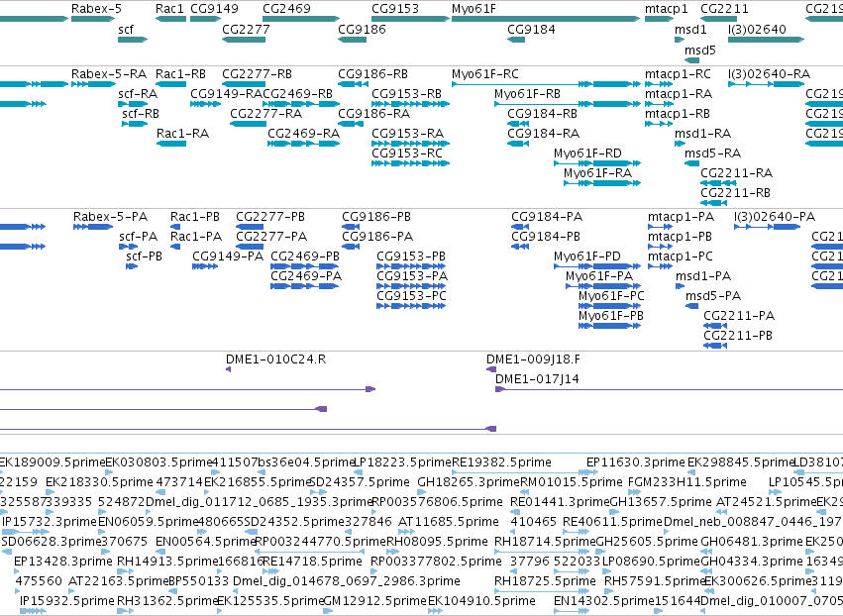
Task: Select BAC clone DME1-009J18.F
Action: tap(533, 359)
